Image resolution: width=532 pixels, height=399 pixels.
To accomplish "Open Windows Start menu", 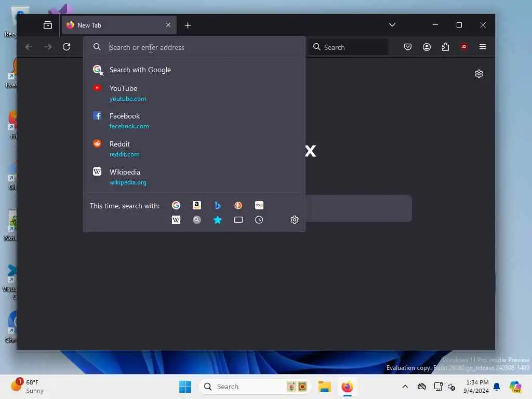I will tap(185, 387).
